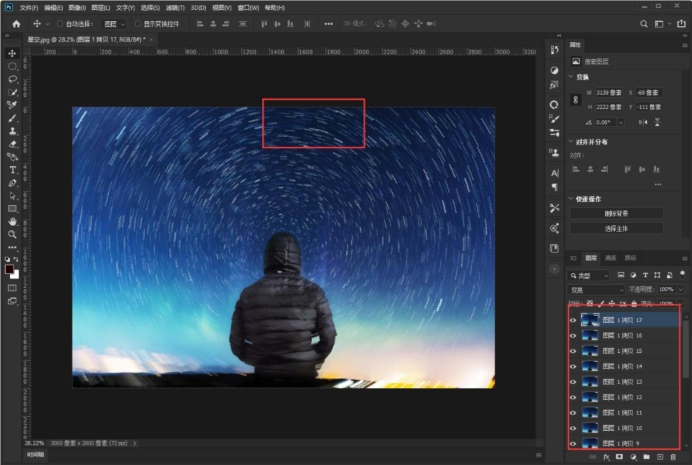
Task: Click the flip horizontal icon in Properties
Action: tap(643, 122)
